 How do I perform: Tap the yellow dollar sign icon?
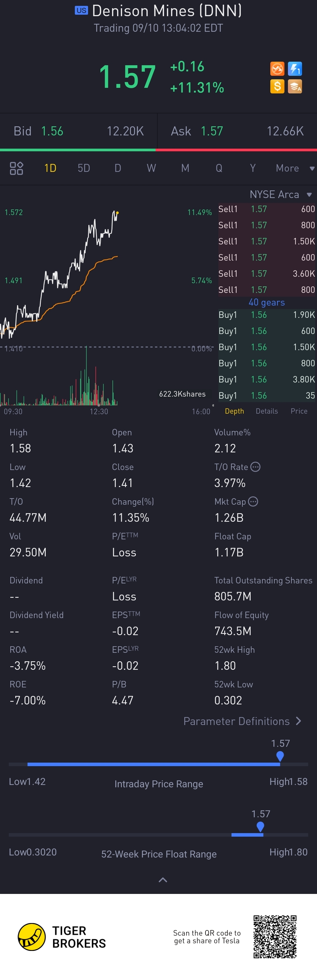(277, 86)
